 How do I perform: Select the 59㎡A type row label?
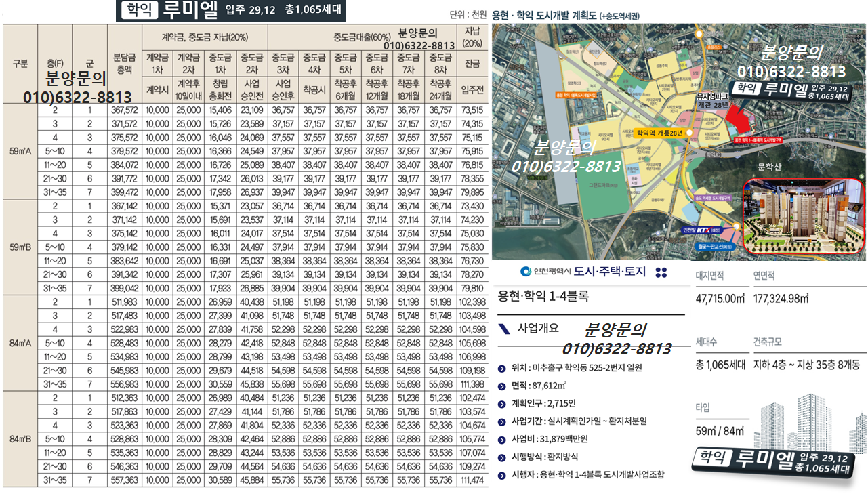pos(20,152)
